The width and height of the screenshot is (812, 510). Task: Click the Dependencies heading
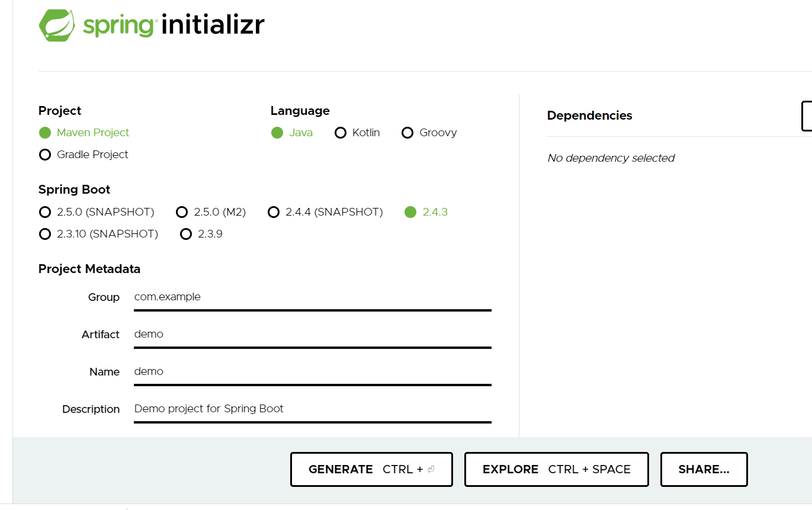click(x=590, y=116)
